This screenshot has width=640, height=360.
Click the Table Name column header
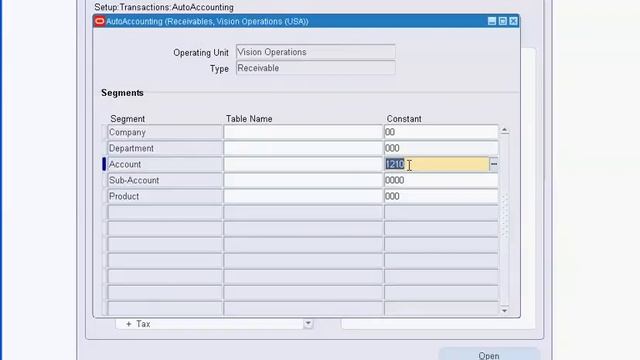249,119
